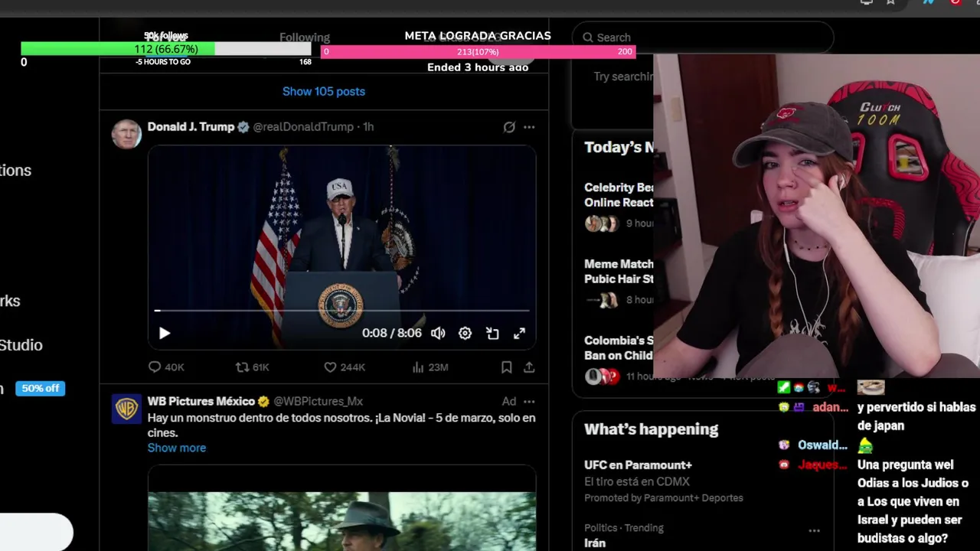Open video settings gear icon
The image size is (980, 551).
[x=465, y=333]
